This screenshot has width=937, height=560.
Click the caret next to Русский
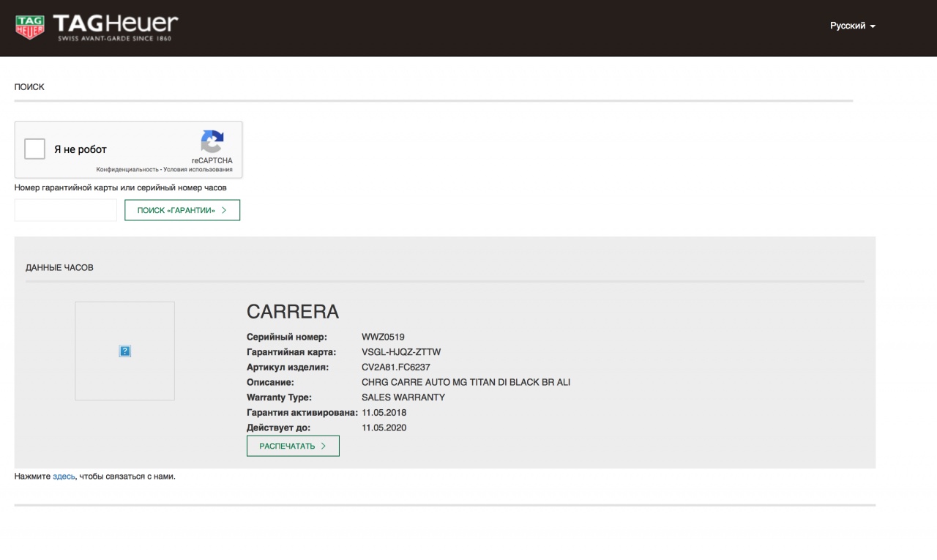[x=873, y=26]
